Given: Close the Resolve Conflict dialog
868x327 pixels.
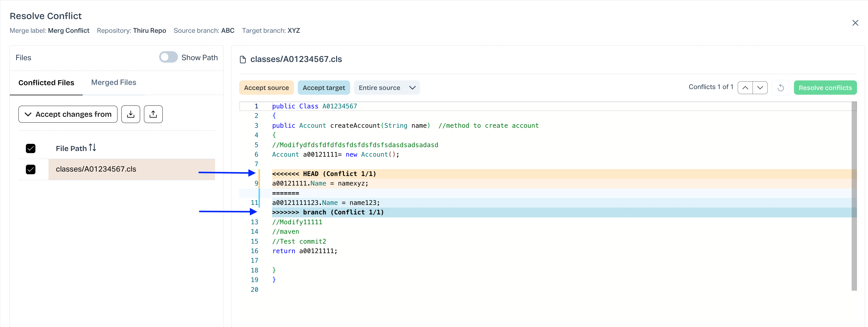Looking at the screenshot, I should click(x=855, y=23).
